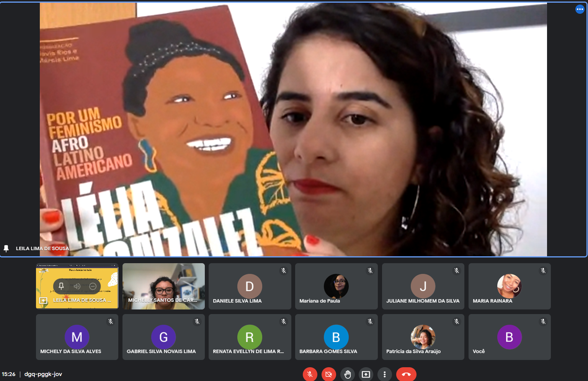
Task: Click muted mic icon on Patricia da Silva Araújo tile
Action: pyautogui.click(x=457, y=321)
